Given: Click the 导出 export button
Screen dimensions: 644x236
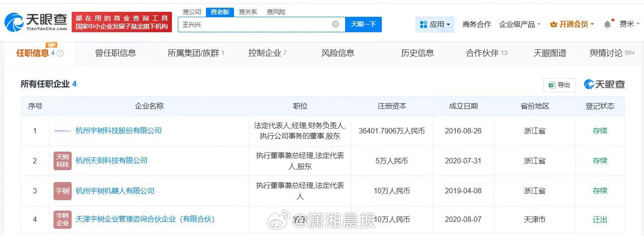Looking at the screenshot, I should (560, 85).
